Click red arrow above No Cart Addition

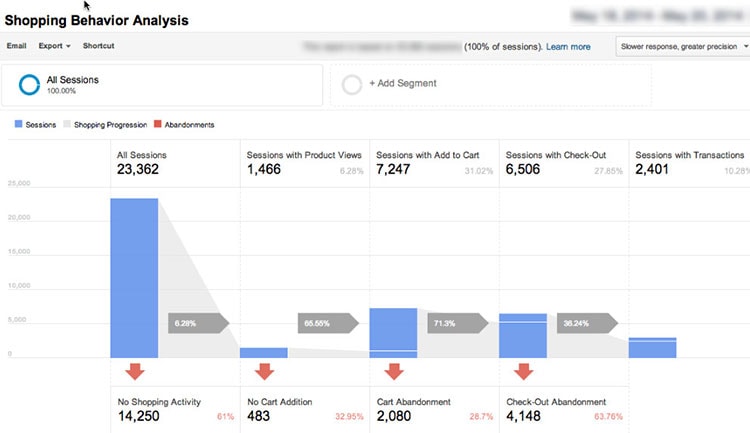(x=264, y=372)
